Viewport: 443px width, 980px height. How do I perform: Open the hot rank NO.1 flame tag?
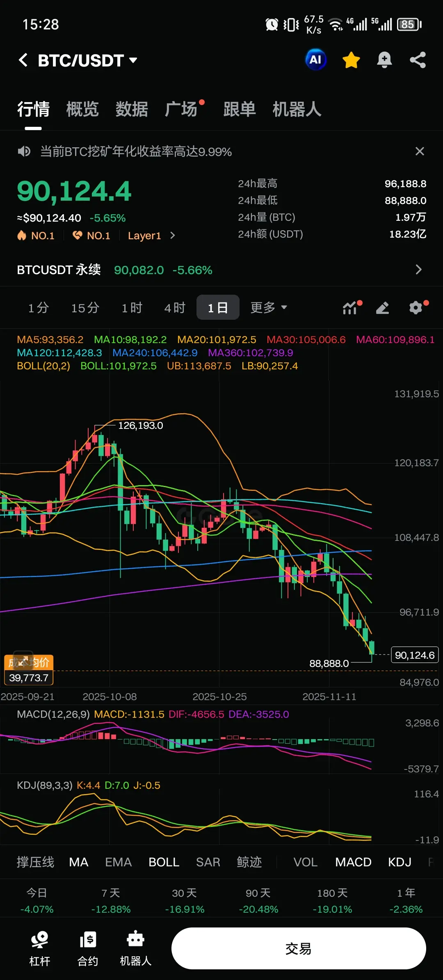[x=36, y=236]
